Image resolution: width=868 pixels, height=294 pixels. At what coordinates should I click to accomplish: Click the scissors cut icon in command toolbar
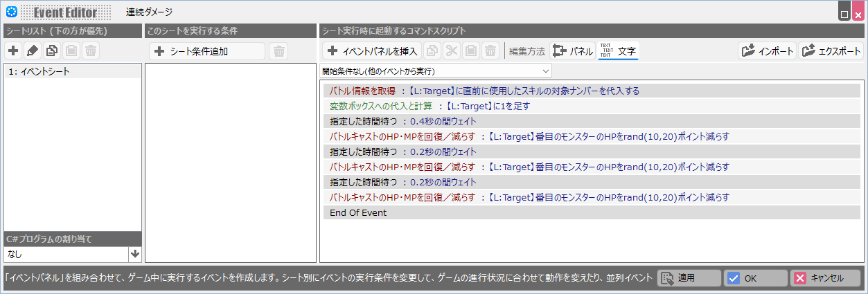(452, 51)
